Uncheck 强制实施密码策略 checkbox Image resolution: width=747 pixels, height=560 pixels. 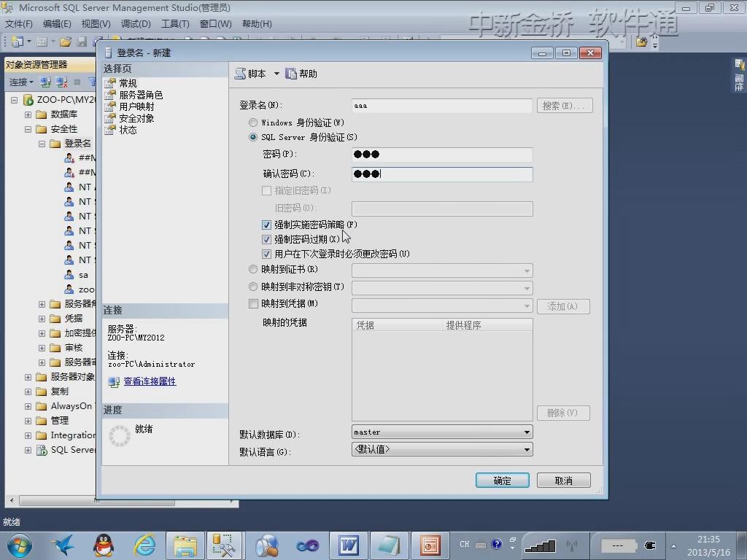[267, 225]
